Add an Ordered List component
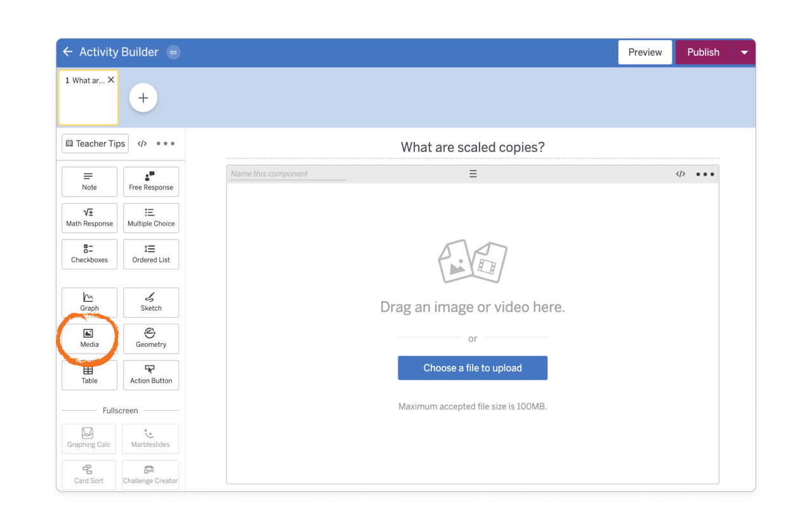 pyautogui.click(x=151, y=254)
